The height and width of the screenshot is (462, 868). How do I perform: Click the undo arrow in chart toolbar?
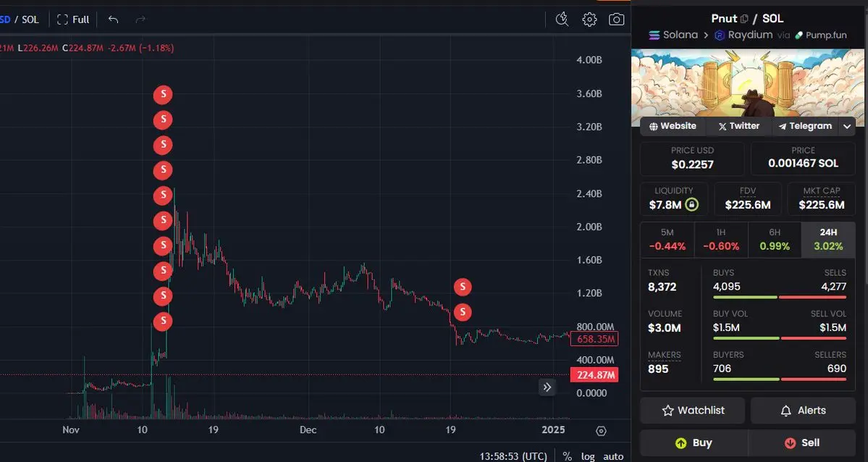coord(114,20)
